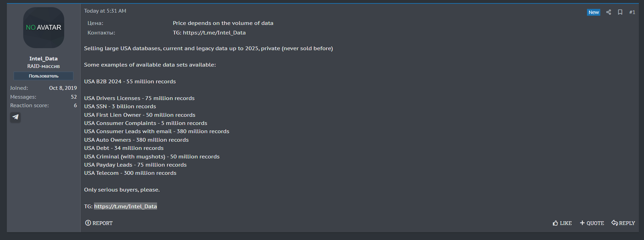This screenshot has height=240, width=644.
Task: Click the blue New badge
Action: tap(593, 12)
